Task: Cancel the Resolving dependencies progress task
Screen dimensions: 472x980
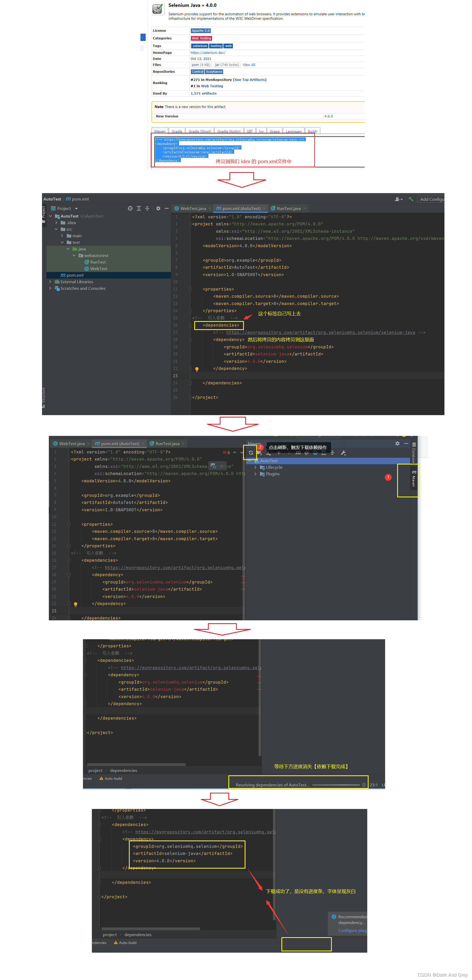Action: (x=364, y=785)
